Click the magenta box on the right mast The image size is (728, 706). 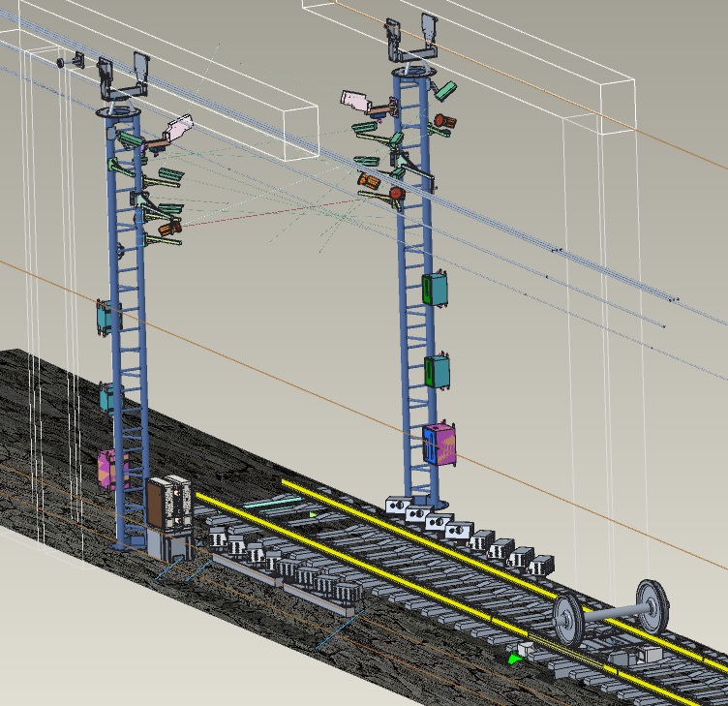pyautogui.click(x=440, y=445)
